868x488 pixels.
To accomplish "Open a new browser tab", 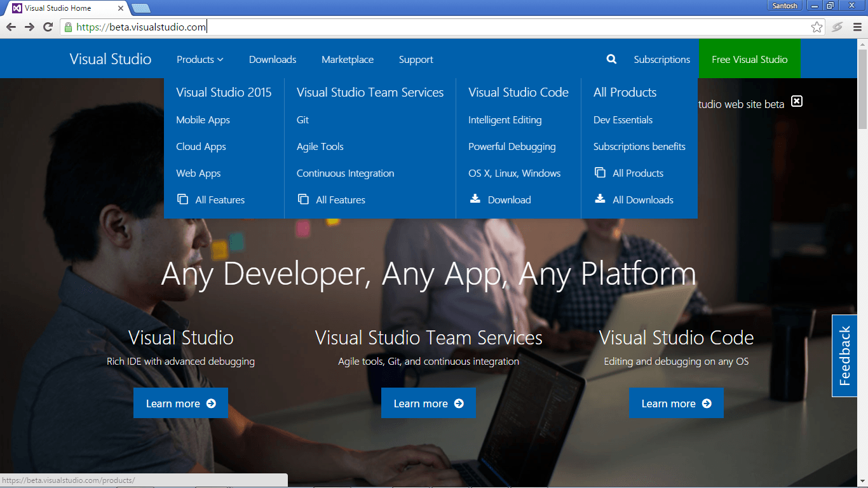I will point(140,8).
